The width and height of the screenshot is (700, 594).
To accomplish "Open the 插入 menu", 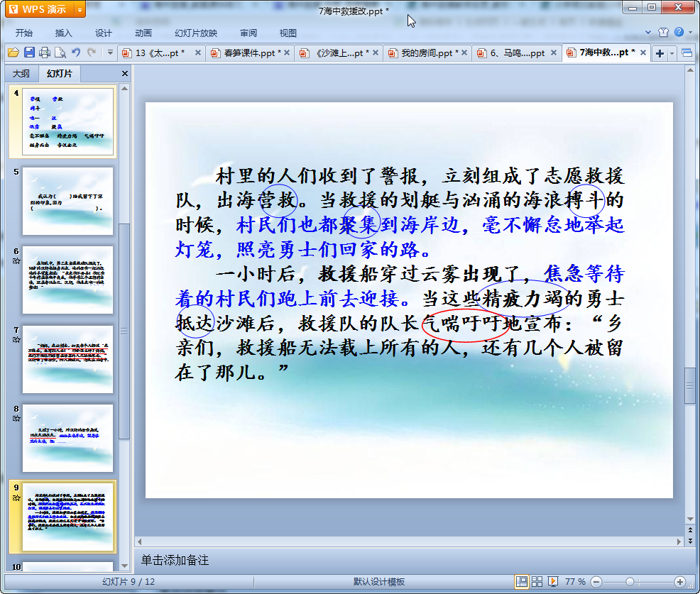I will click(64, 33).
